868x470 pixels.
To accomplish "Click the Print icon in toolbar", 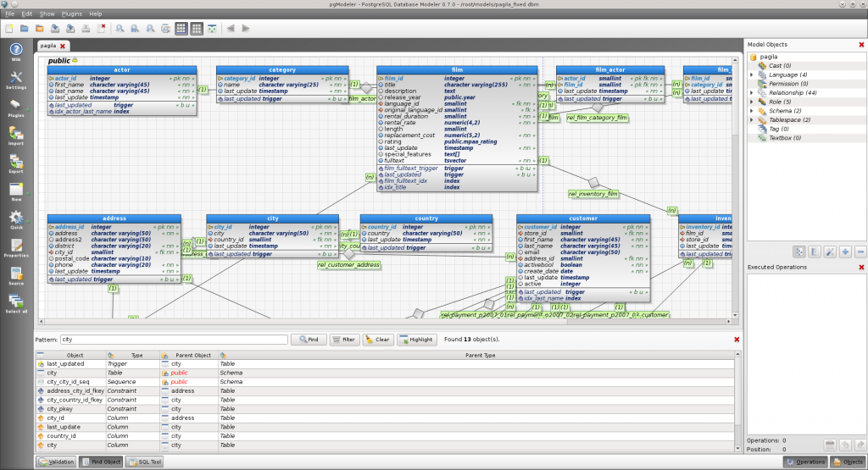I will point(87,28).
